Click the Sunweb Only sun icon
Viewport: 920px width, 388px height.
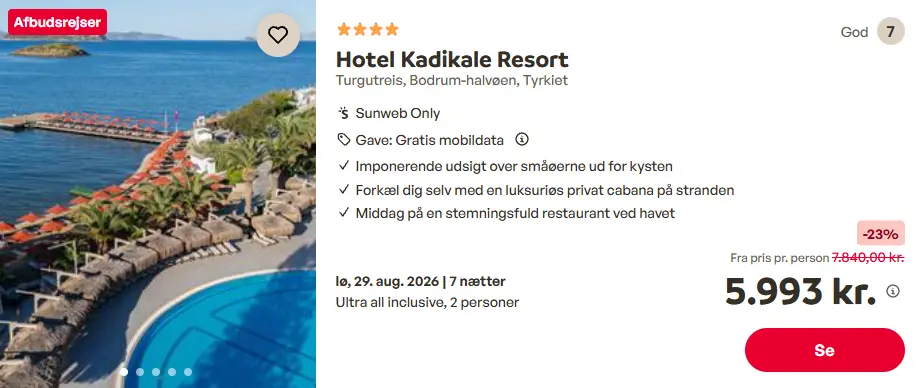[343, 113]
